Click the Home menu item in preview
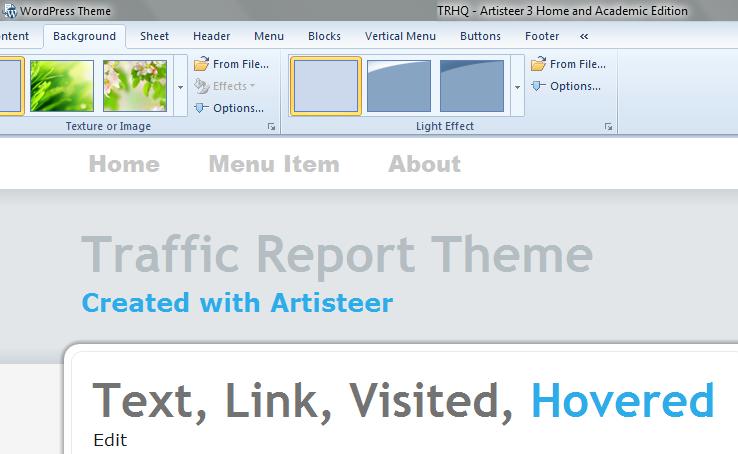The width and height of the screenshot is (738, 454). (124, 164)
